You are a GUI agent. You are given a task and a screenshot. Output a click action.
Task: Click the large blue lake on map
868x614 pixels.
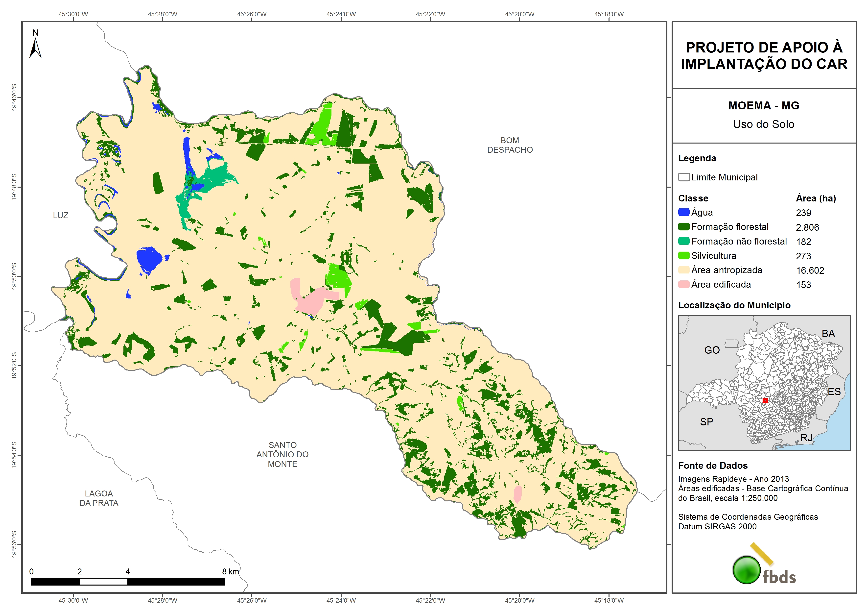(x=149, y=259)
